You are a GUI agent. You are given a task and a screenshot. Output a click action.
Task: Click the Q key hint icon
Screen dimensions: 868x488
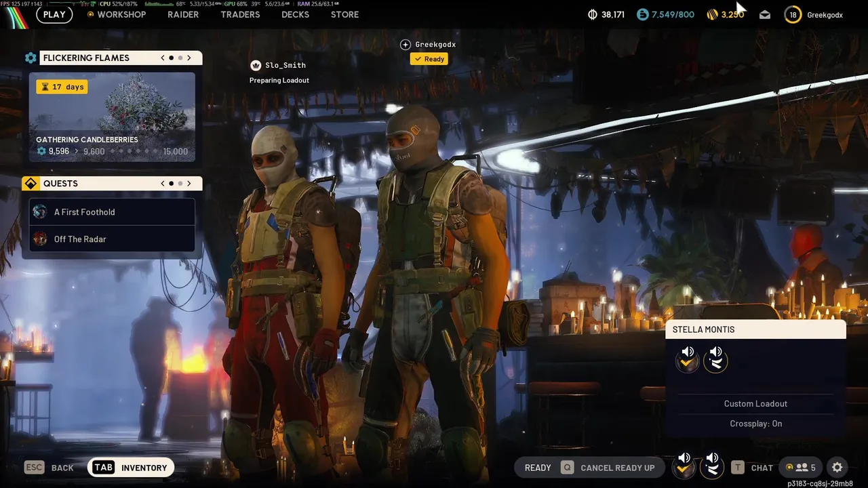(x=567, y=468)
